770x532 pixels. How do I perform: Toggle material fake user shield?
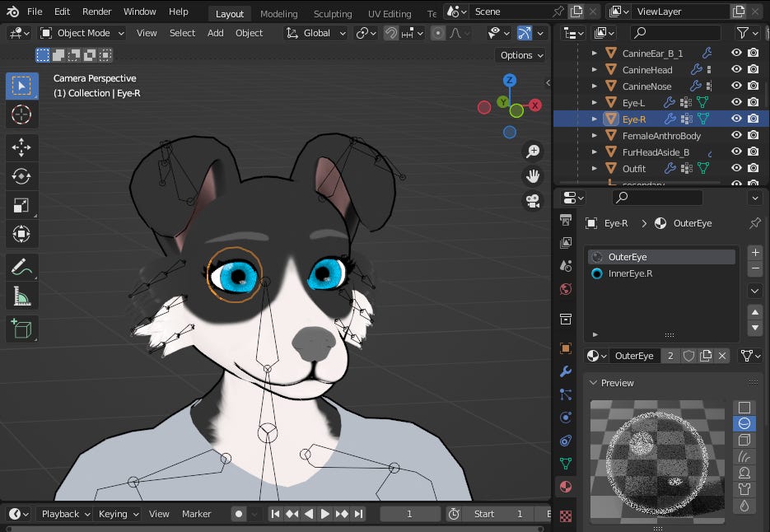point(688,356)
